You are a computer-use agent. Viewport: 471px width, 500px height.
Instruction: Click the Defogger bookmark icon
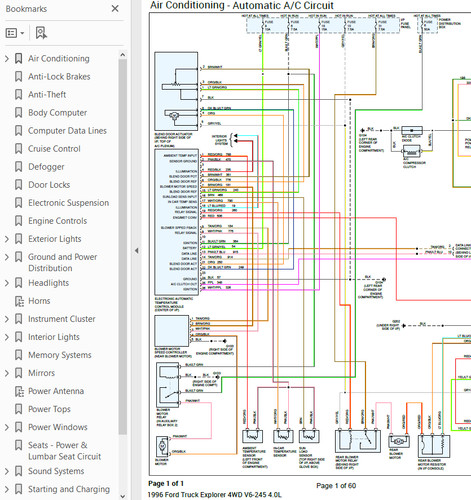(19, 167)
